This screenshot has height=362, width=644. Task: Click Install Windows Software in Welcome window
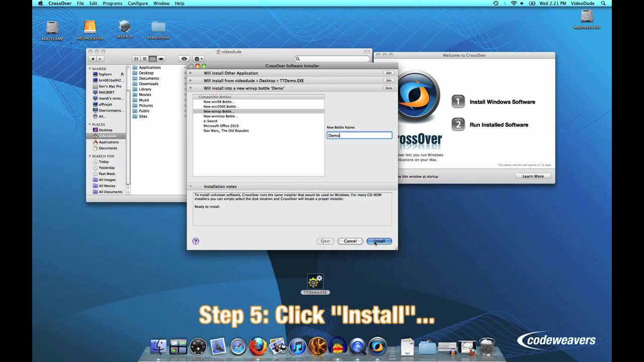click(x=493, y=102)
